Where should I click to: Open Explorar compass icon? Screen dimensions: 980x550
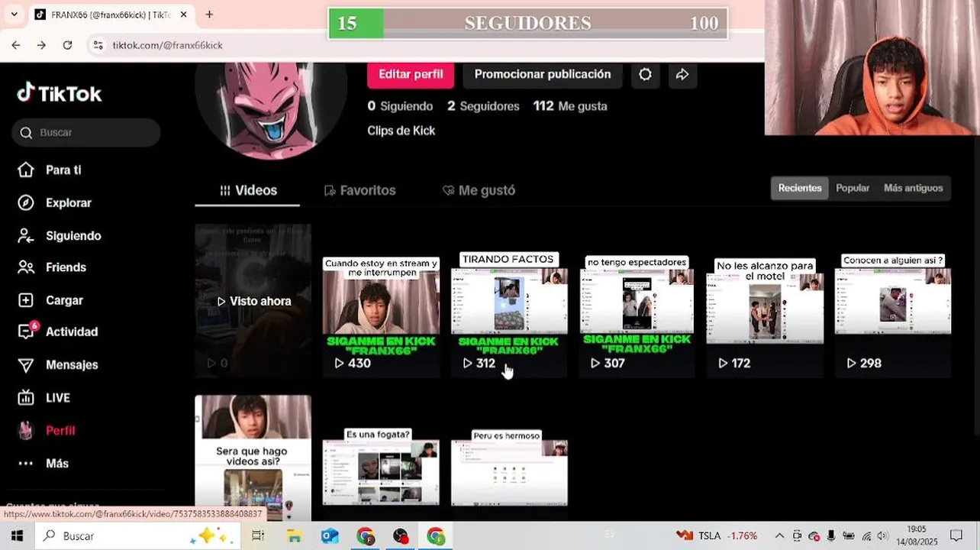(26, 202)
